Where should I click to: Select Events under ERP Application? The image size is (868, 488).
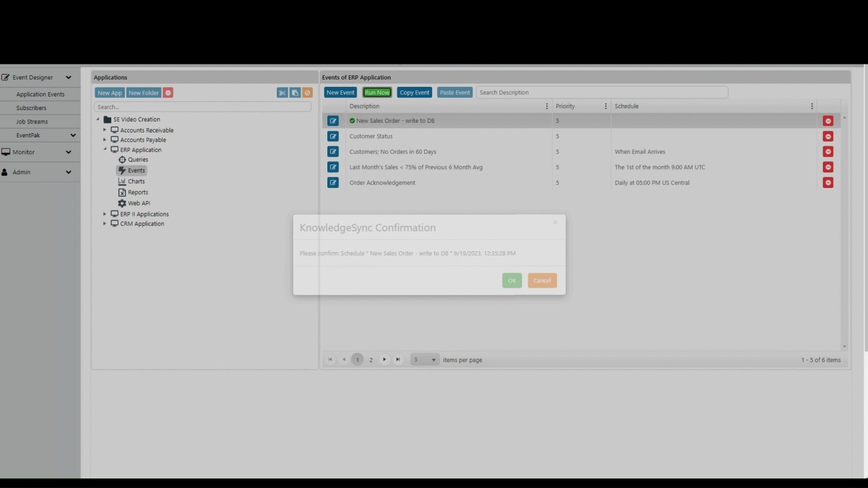(x=131, y=170)
